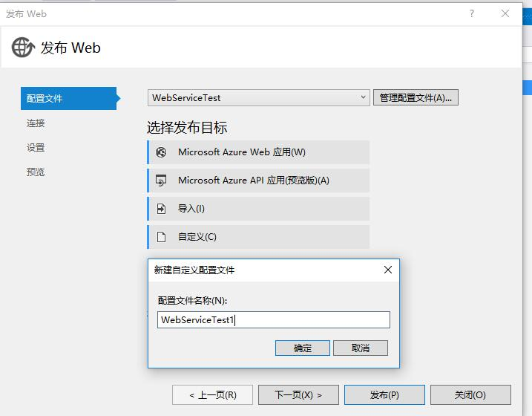Screen dimensions: 532x416
Task: Advance with 下一页(X) button
Action: pyautogui.click(x=298, y=395)
